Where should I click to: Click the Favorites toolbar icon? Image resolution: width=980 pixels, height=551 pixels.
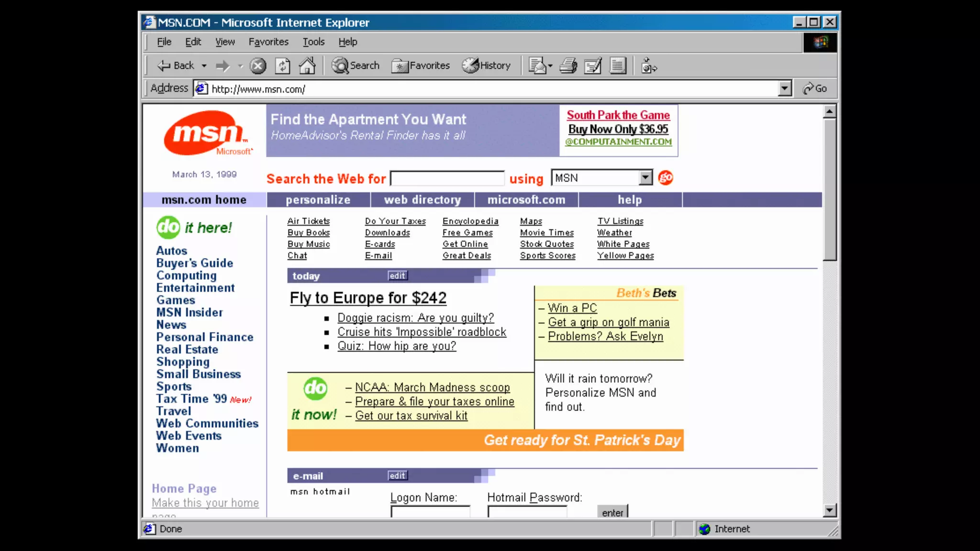tap(421, 66)
